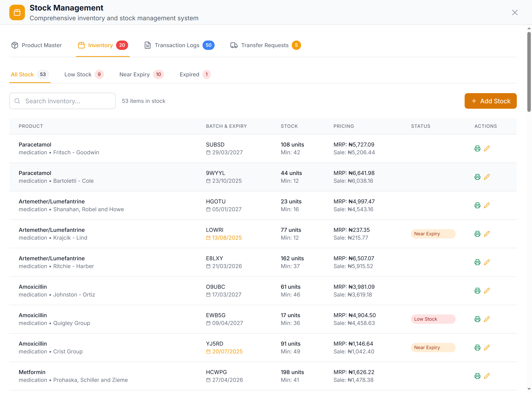Edit the Metformin HCWPG stock entry

(x=487, y=376)
